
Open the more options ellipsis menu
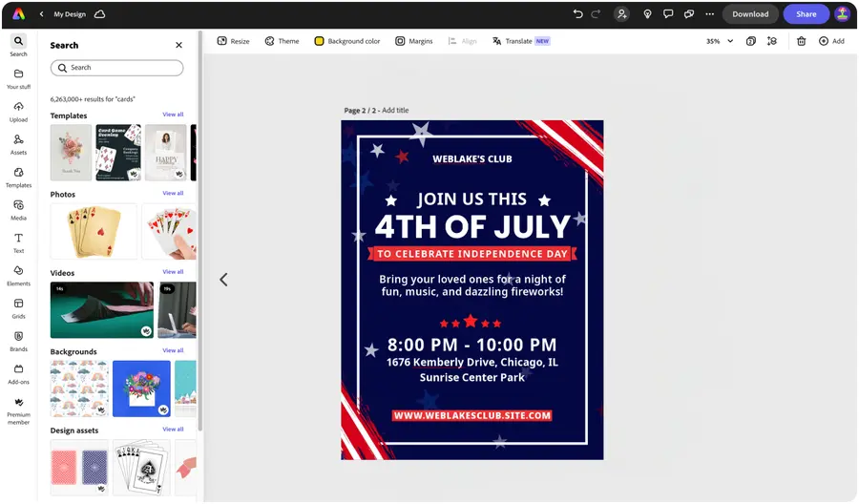709,14
